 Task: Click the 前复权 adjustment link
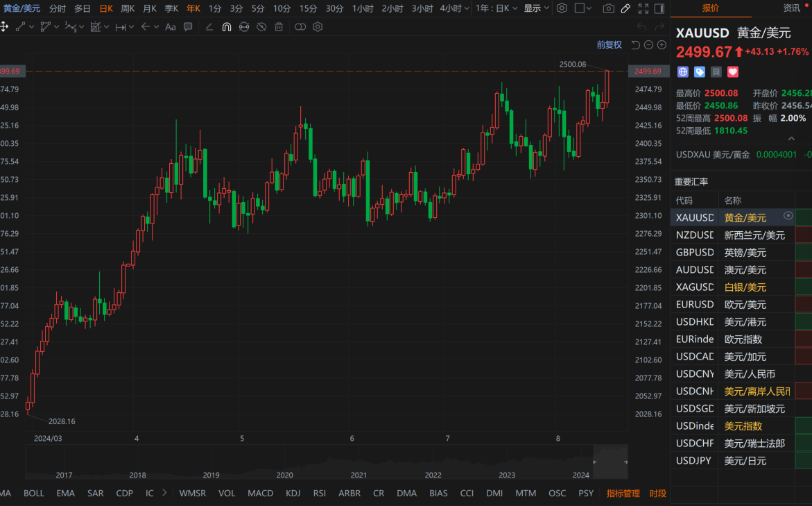(609, 45)
